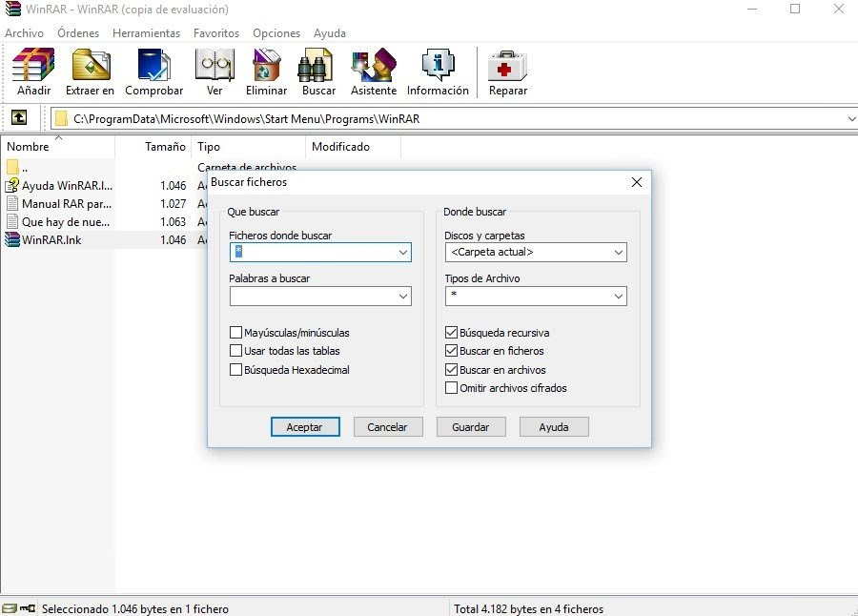Viewport: 858px width, 616px height.
Task: Uncheck Buscar en archivos
Action: (x=452, y=370)
